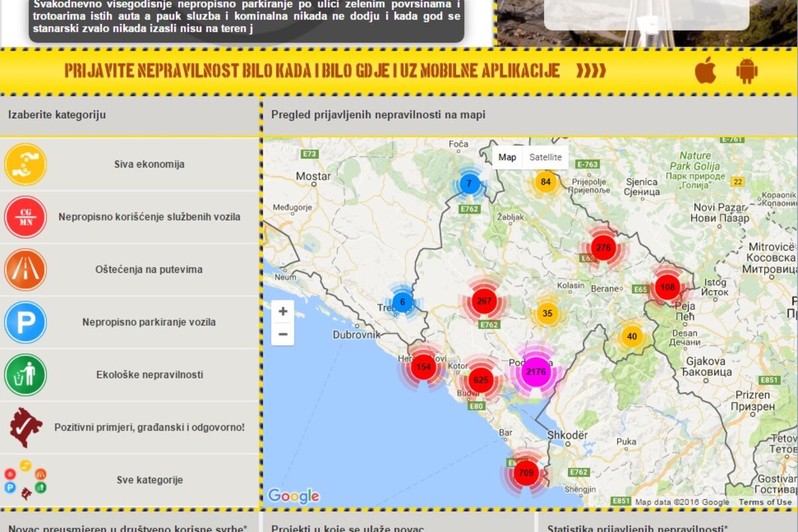
Task: Select the official vehicles CG MN icon
Action: (25, 217)
